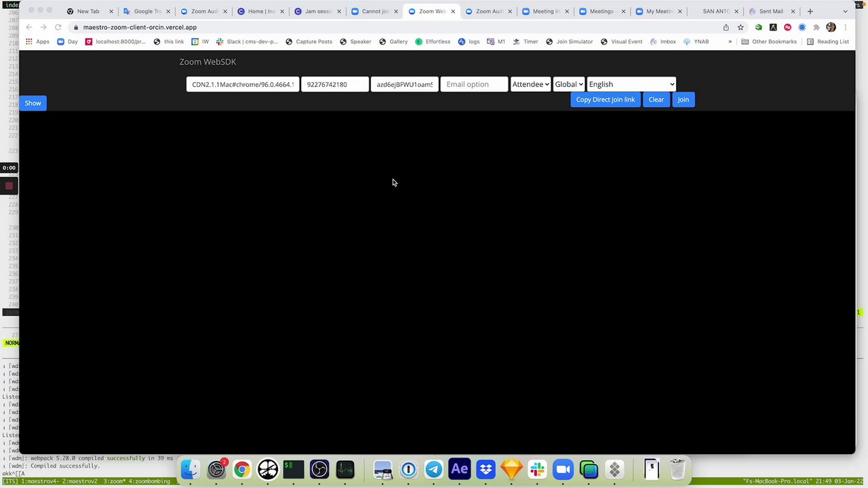
Task: Click the Join button
Action: pos(683,100)
